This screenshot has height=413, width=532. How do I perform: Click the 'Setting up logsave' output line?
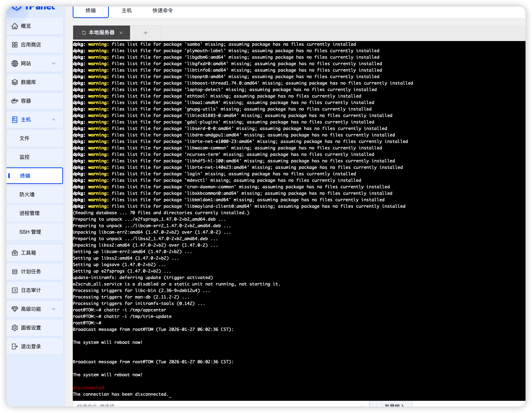120,265
